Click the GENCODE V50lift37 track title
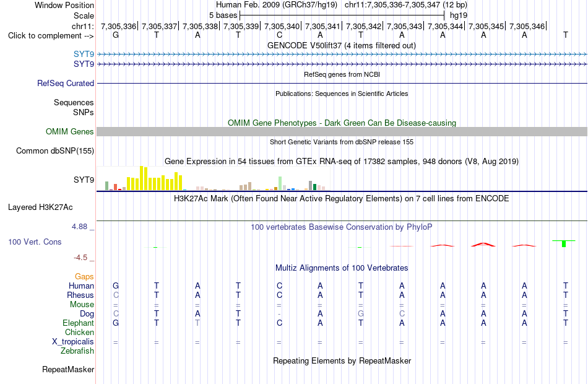This screenshot has width=588, height=384. click(x=341, y=46)
